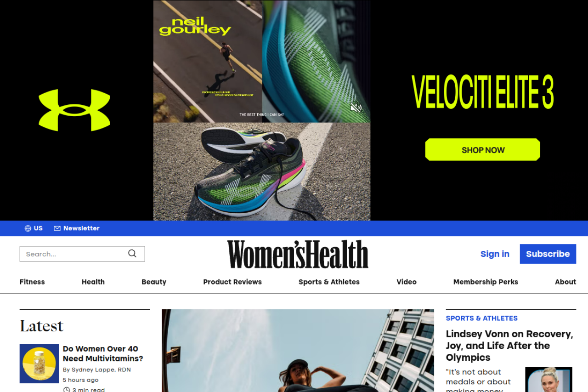
Task: Go to Women's Health home logo
Action: click(x=298, y=254)
